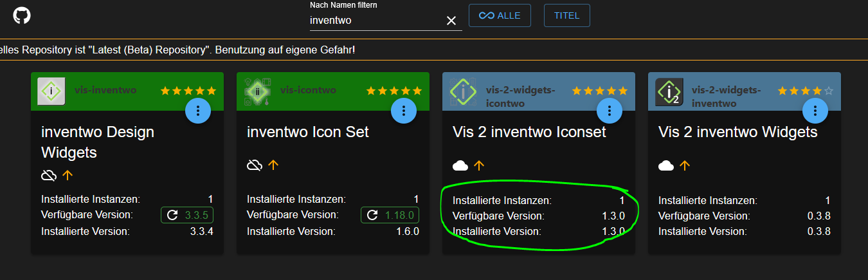Viewport: 868px width, 280px height.
Task: Click the inventwo filter input field
Action: (x=376, y=20)
